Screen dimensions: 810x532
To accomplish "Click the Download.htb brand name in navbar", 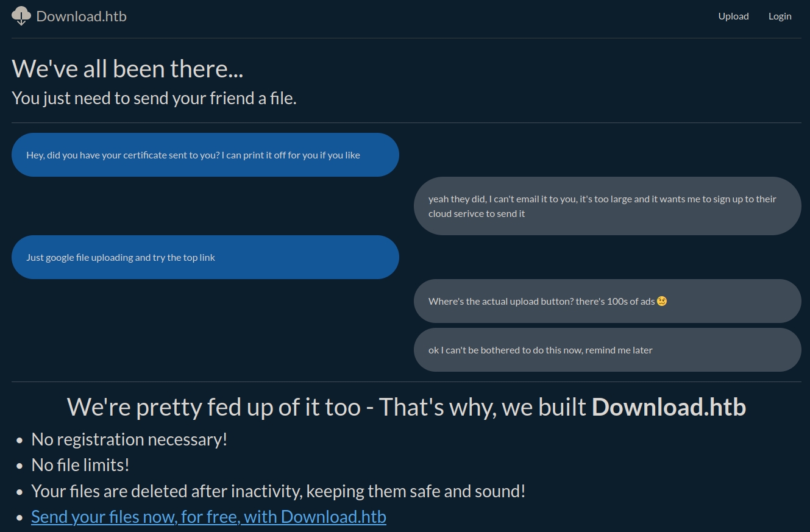I will point(81,16).
